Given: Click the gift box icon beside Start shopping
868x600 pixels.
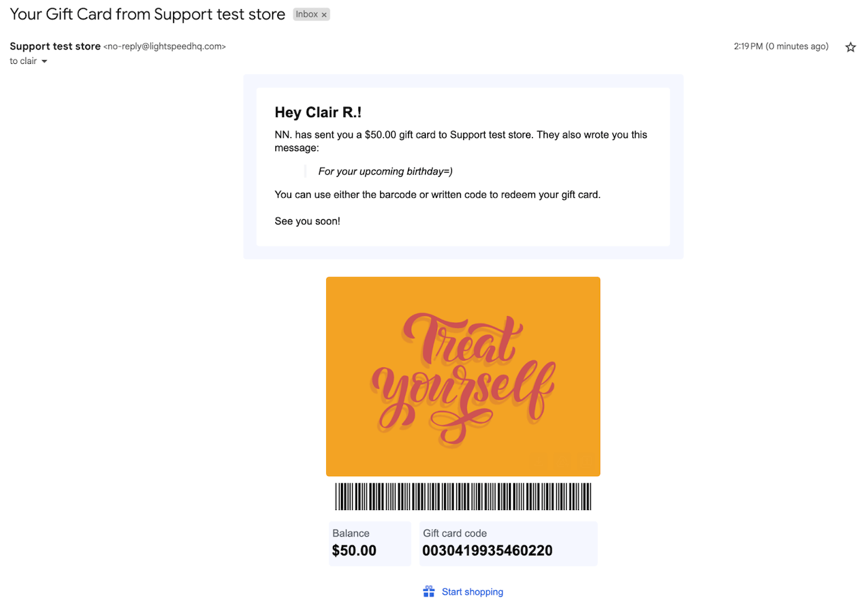Looking at the screenshot, I should tap(429, 591).
